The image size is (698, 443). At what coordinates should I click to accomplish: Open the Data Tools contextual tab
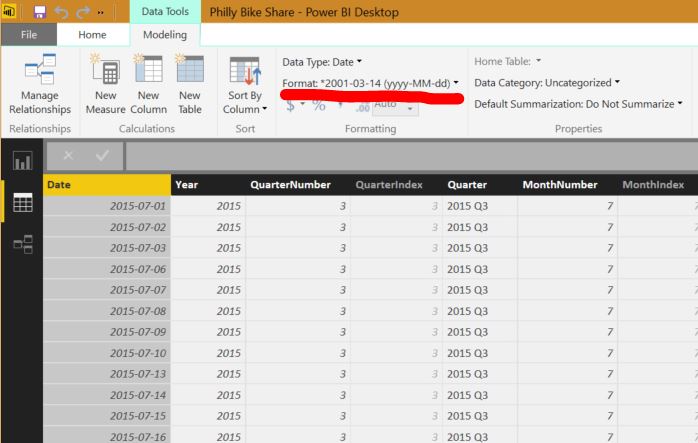(165, 12)
